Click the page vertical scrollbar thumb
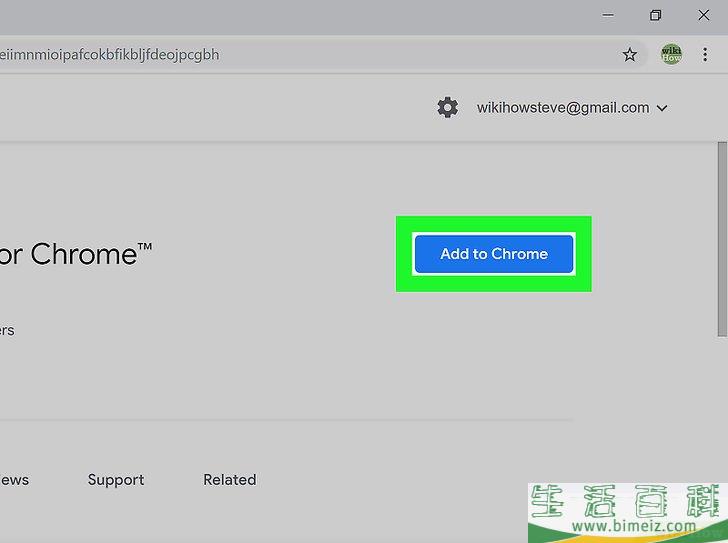 pos(722,239)
